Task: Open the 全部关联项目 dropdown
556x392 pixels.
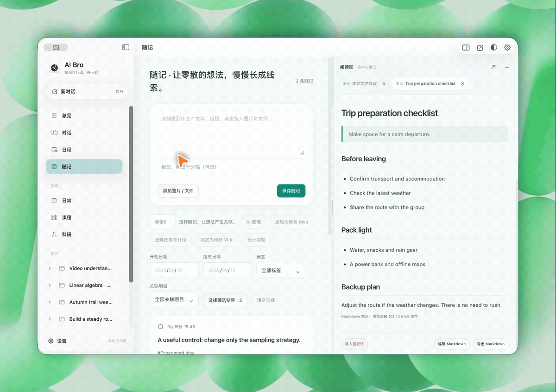Action: click(x=174, y=300)
